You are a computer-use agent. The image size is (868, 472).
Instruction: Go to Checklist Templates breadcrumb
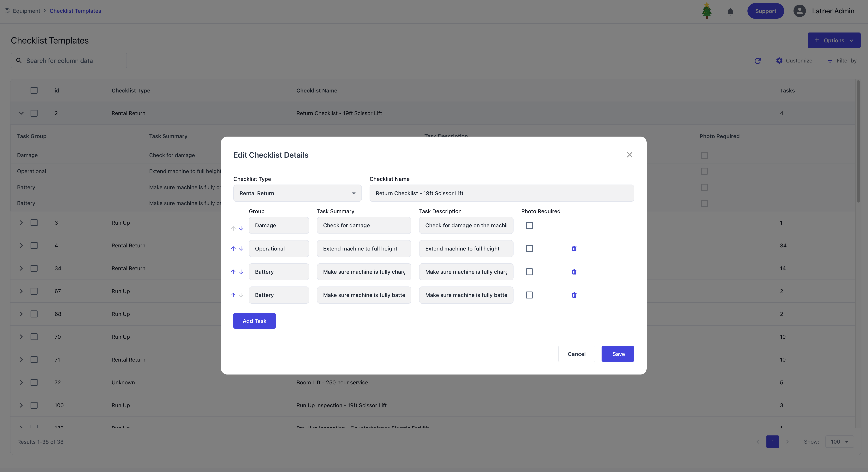[75, 11]
